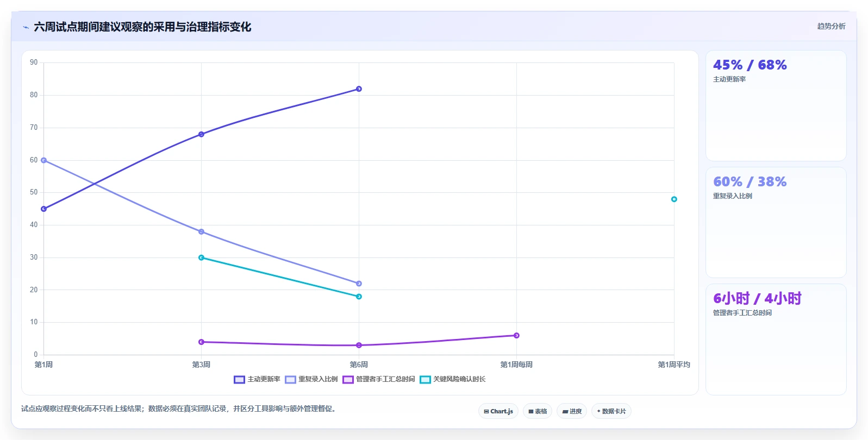Click 重复录入比例 data point at 第1周
The image size is (868, 440).
(x=43, y=160)
